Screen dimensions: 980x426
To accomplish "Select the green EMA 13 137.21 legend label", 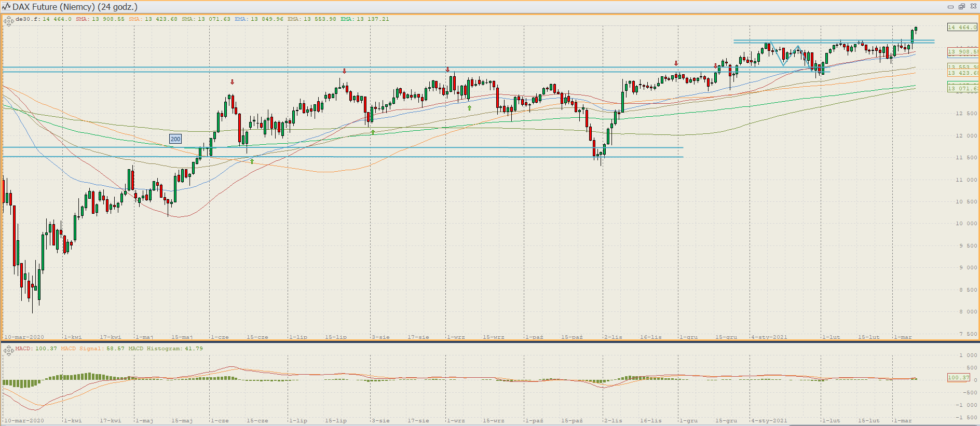I will click(x=364, y=19).
